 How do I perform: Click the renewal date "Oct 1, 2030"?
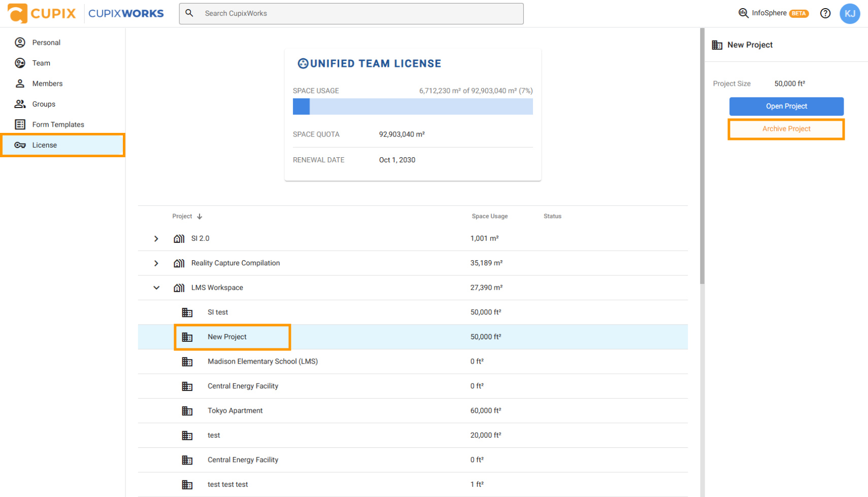pyautogui.click(x=397, y=160)
